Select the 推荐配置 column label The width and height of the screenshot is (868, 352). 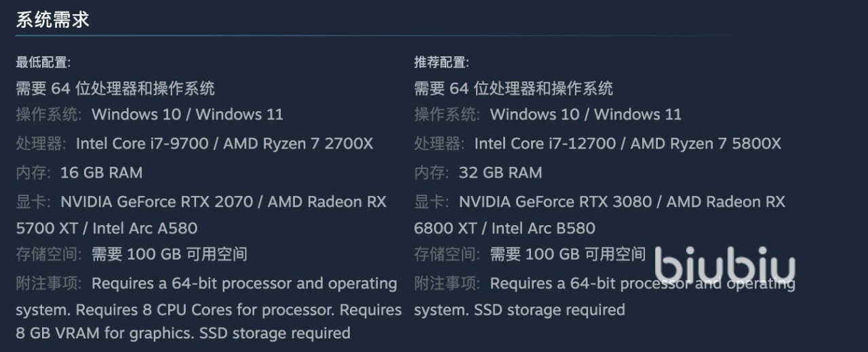click(x=441, y=62)
